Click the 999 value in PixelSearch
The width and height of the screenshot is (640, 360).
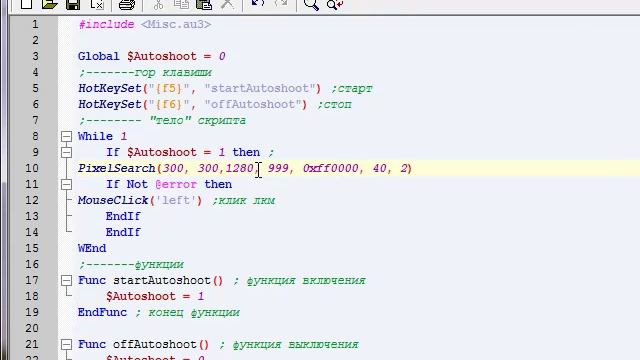(x=278, y=168)
